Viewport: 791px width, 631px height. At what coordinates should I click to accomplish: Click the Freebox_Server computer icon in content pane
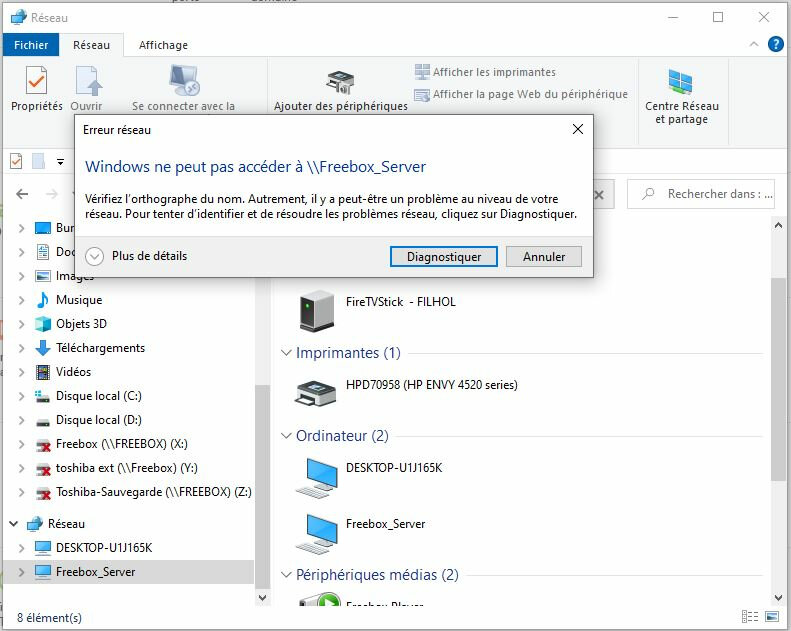pyautogui.click(x=317, y=533)
